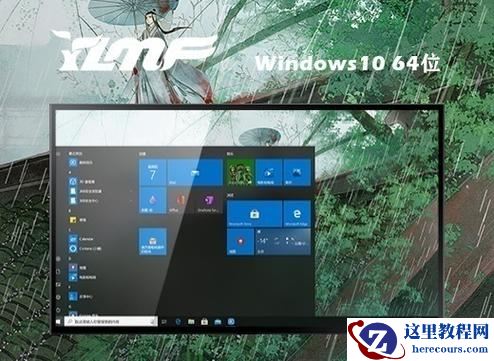
Task: Open the Calendar tile showing 7
Action: (x=153, y=172)
